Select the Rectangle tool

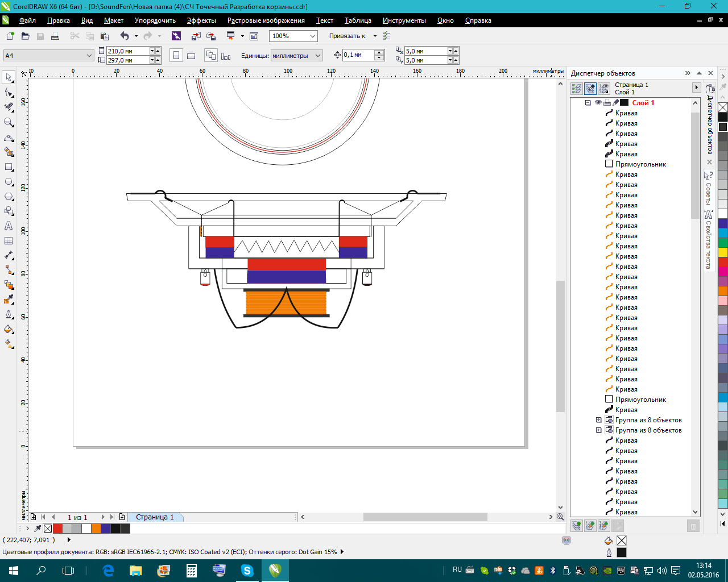click(9, 167)
